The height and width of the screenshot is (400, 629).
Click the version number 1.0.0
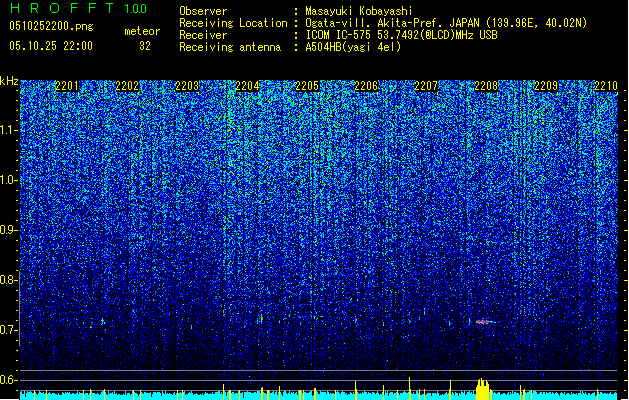(x=136, y=8)
